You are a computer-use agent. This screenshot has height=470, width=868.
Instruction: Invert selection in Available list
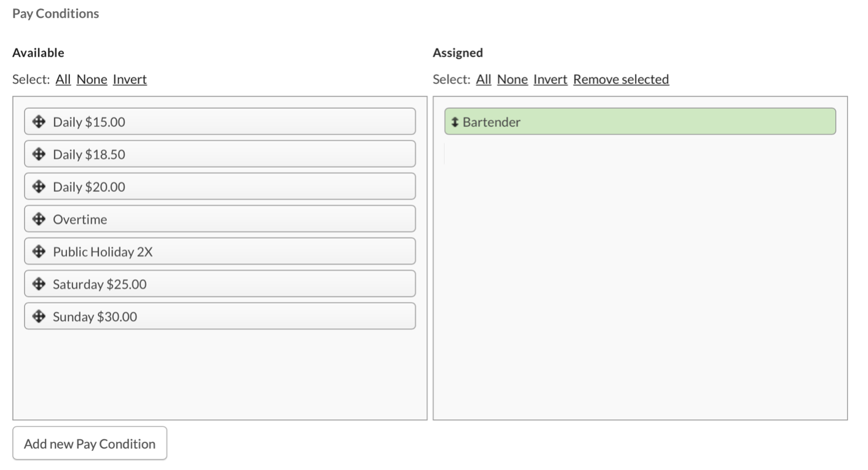[x=130, y=79]
